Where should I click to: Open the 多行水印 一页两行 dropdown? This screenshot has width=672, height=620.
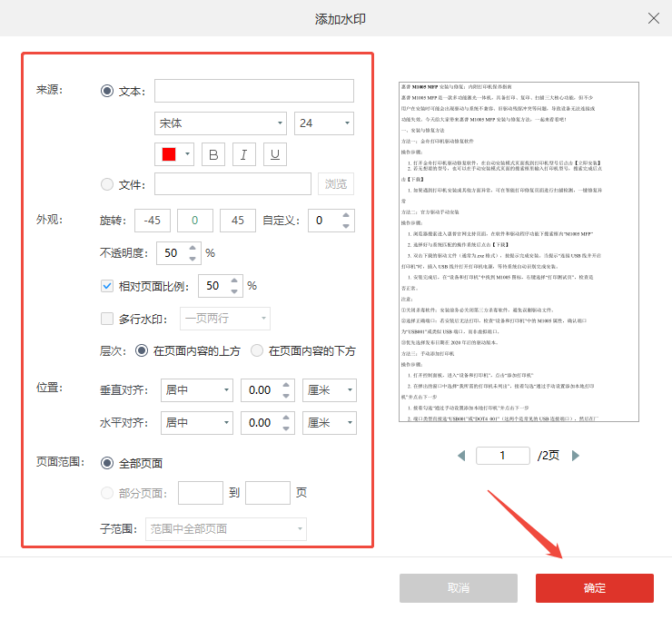[225, 319]
